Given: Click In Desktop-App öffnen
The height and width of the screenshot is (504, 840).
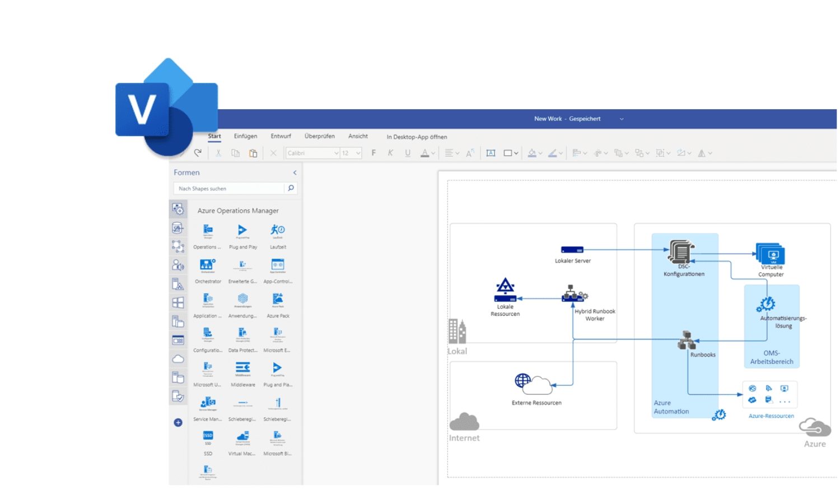Looking at the screenshot, I should coord(417,137).
